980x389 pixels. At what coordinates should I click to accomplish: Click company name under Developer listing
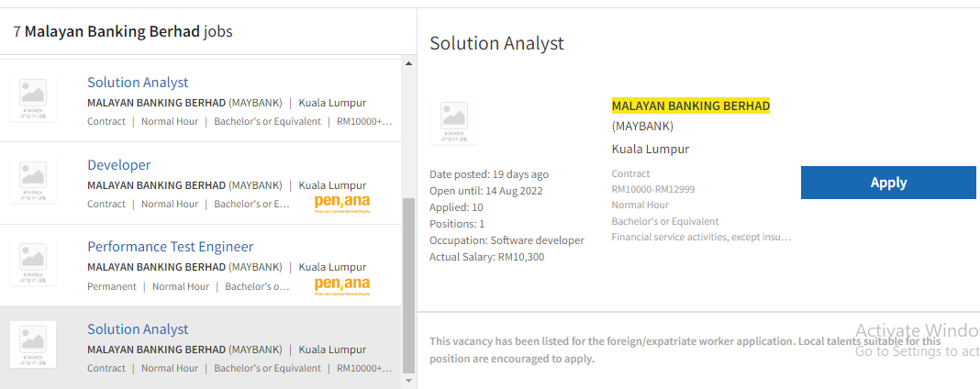point(185,185)
